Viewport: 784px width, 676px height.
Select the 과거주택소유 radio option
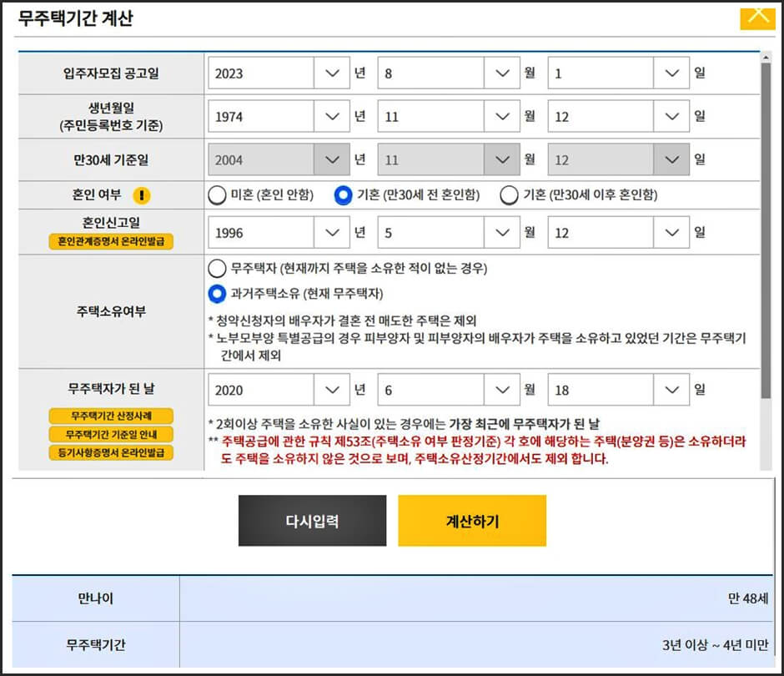click(216, 292)
